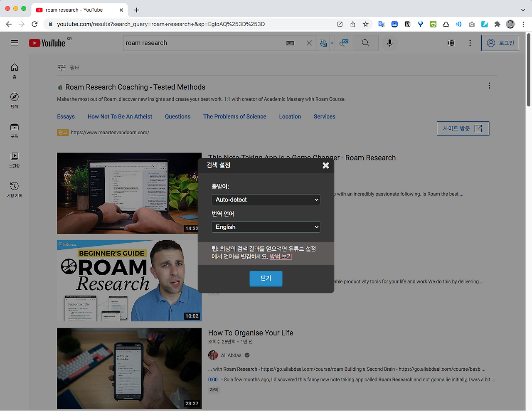Open 홈 in the left sidebar
Screen dimensions: 532x419
pos(15,71)
